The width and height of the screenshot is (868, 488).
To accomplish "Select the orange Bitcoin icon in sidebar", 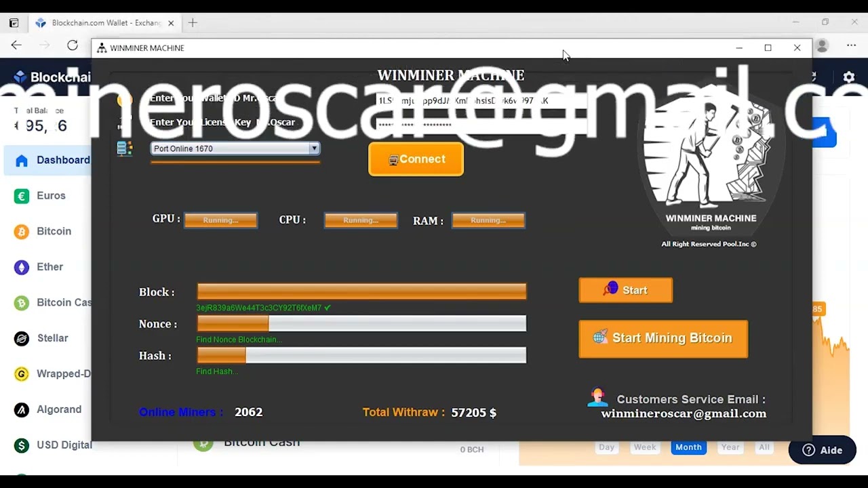I will click(22, 232).
